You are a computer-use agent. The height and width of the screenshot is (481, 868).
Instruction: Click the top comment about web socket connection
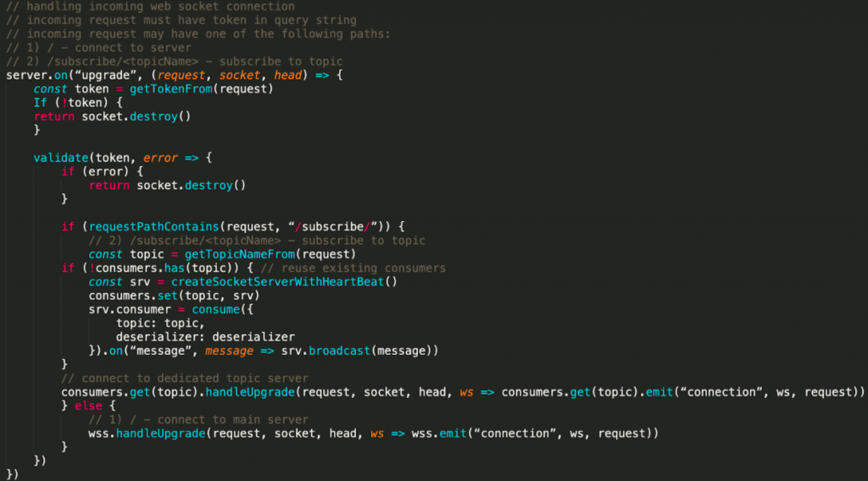151,7
